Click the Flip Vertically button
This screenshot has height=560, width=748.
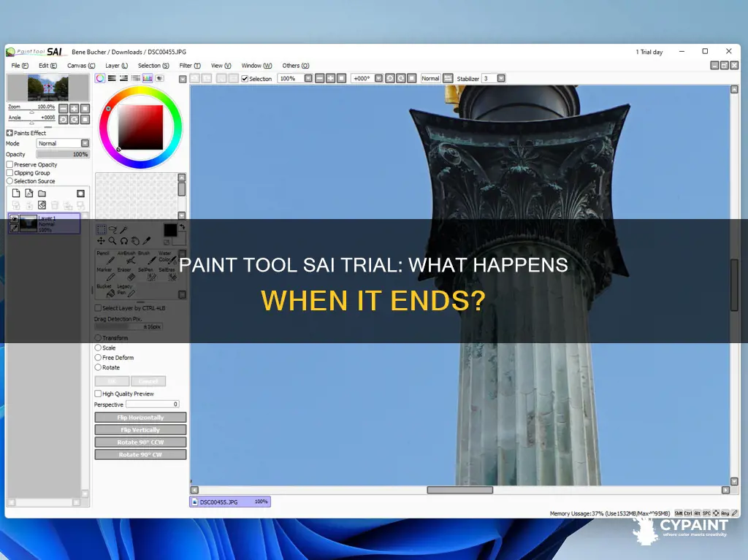140,430
